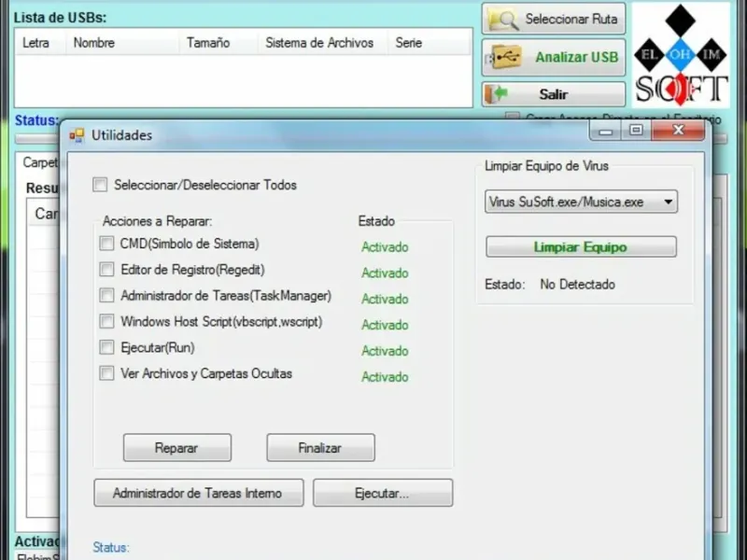Click Activado status for Ejecutar(Run) row
This screenshot has height=560, width=747.
tap(385, 351)
